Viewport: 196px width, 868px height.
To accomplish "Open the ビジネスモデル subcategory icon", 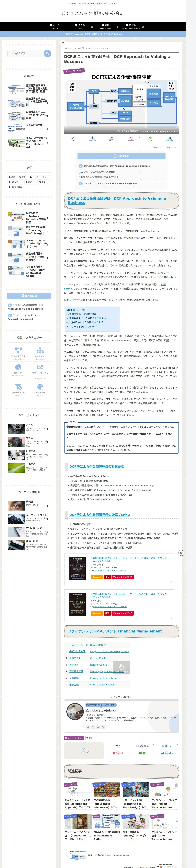I will pyautogui.click(x=18, y=353).
